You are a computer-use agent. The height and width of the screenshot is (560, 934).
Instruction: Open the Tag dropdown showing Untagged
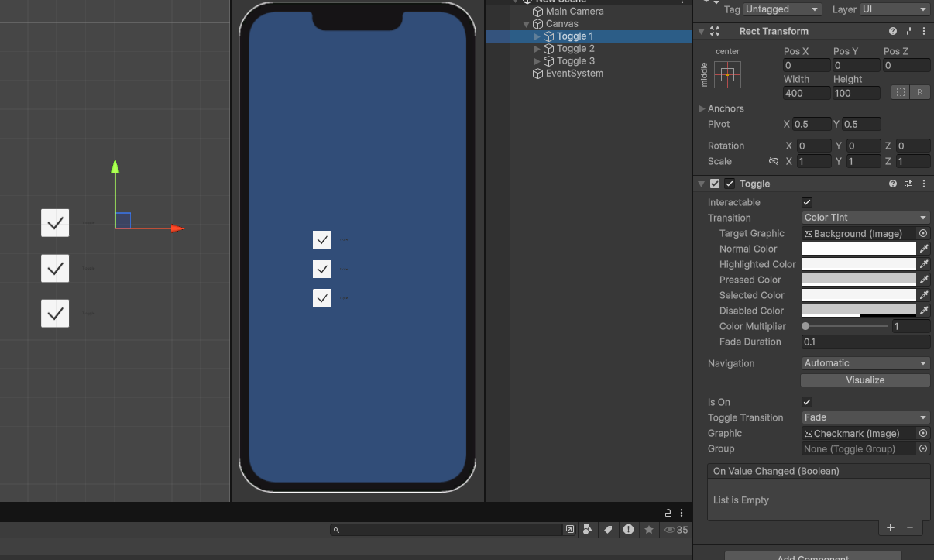782,9
